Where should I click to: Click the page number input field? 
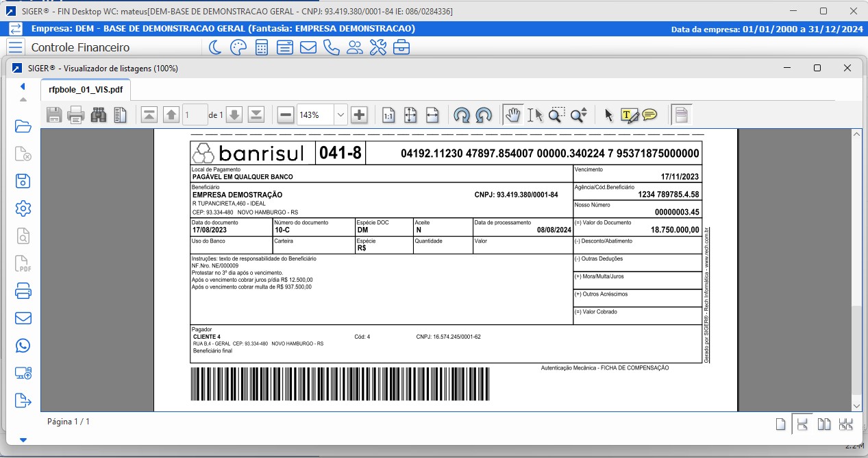pos(195,115)
